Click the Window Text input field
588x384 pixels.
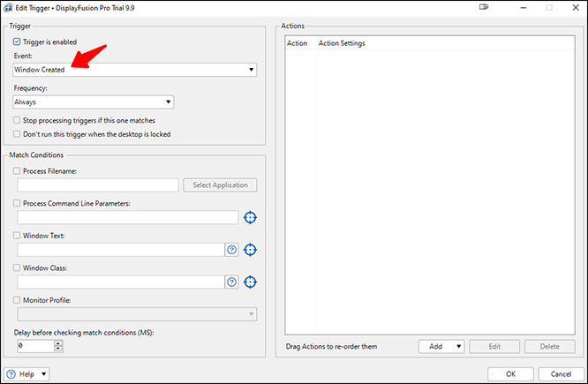(121, 250)
